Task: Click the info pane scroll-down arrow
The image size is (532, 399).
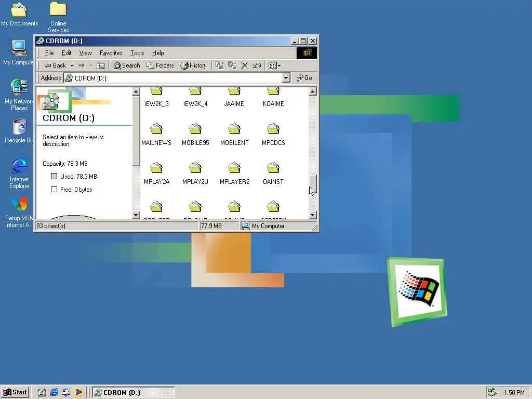Action: [136, 215]
